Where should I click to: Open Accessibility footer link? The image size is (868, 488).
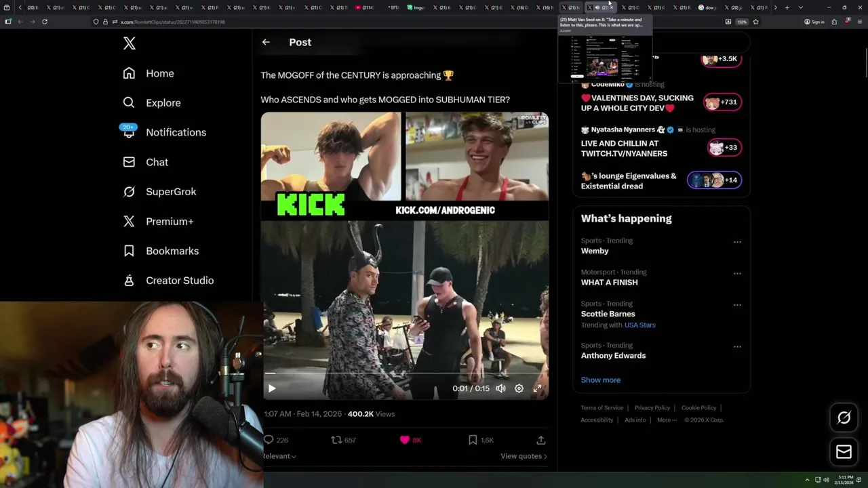(597, 420)
